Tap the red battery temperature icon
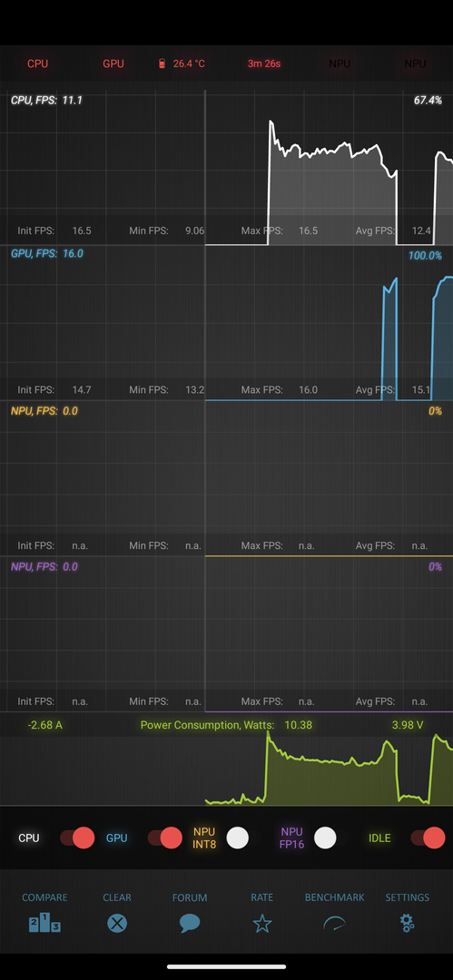453x980 pixels. (x=162, y=64)
